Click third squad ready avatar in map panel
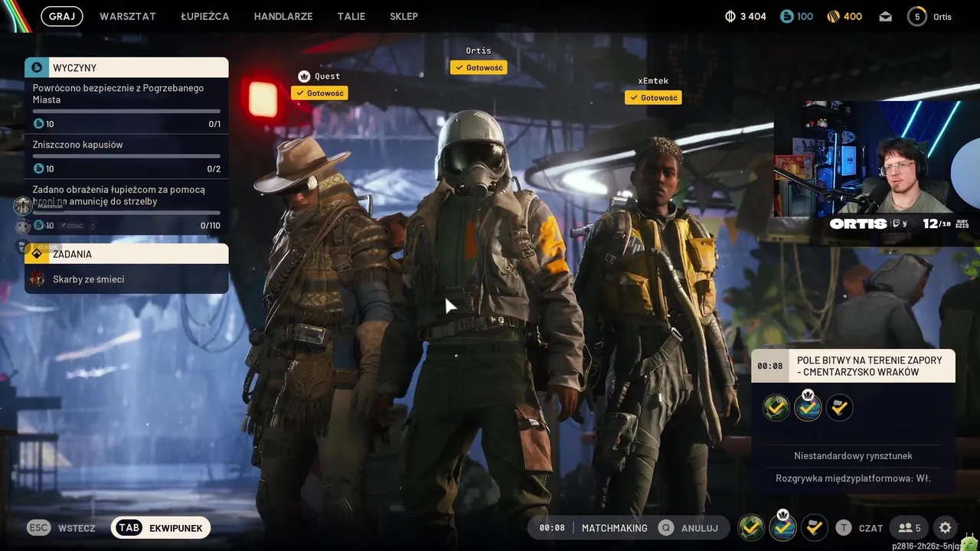Screen dimensions: 980x551 tap(839, 407)
